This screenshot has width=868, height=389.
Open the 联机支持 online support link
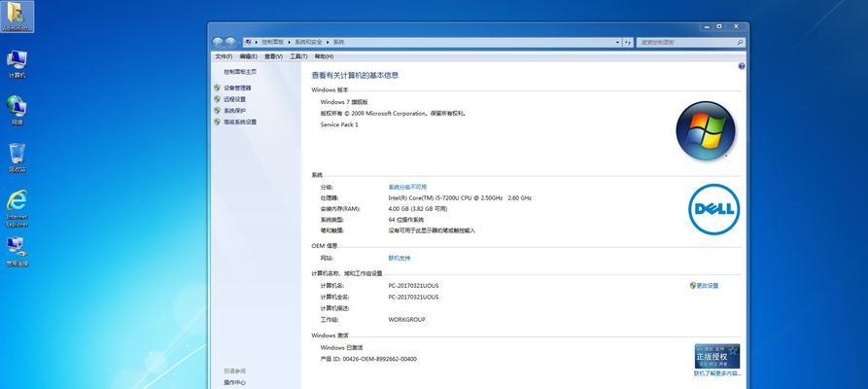pos(399,259)
